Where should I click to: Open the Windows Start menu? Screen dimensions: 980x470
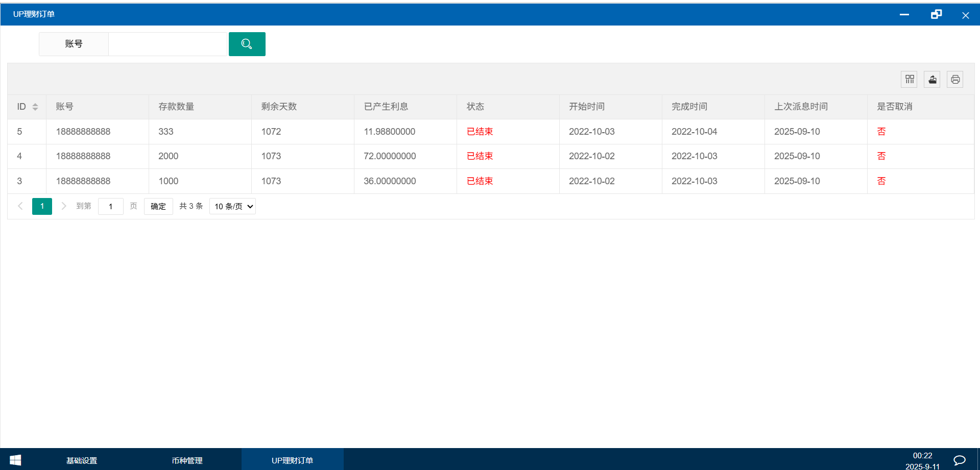[15, 460]
